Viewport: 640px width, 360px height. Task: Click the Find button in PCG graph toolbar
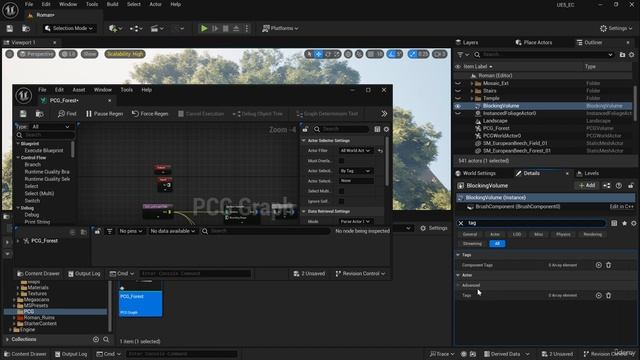coord(67,114)
